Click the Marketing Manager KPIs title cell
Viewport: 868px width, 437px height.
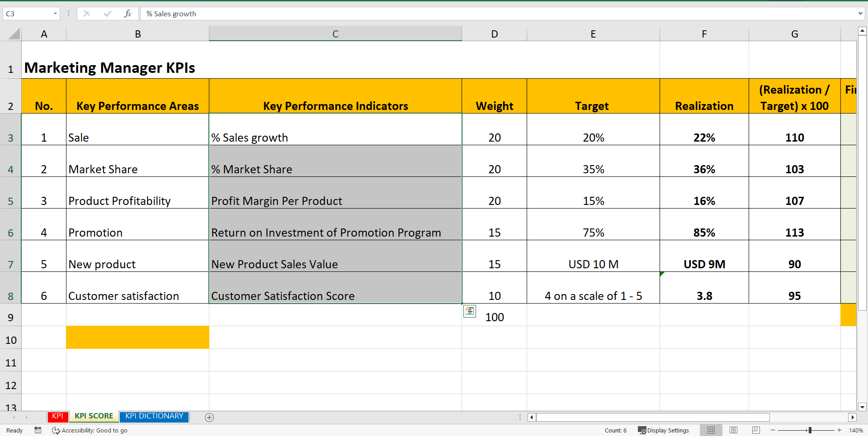click(x=110, y=67)
